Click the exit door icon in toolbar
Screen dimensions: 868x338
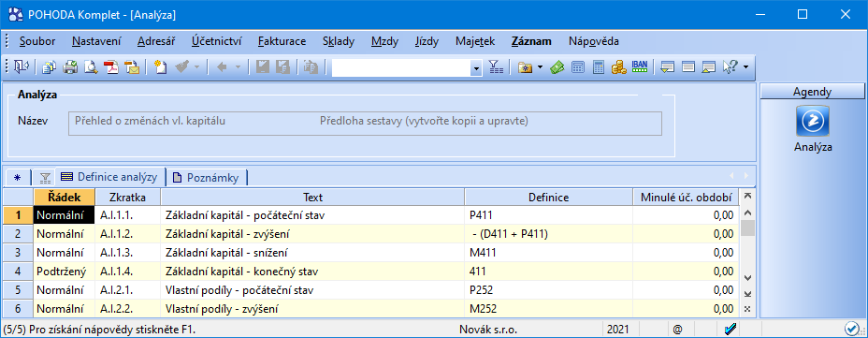22,67
